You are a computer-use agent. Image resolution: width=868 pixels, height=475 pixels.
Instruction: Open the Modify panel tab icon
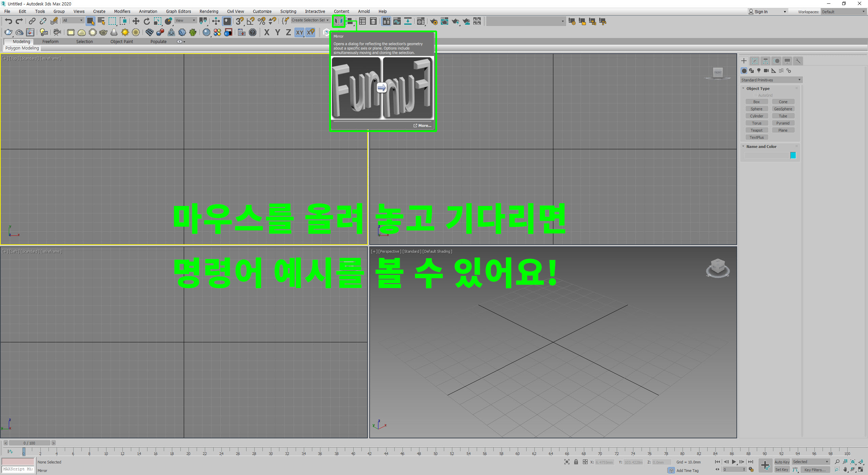pos(755,61)
